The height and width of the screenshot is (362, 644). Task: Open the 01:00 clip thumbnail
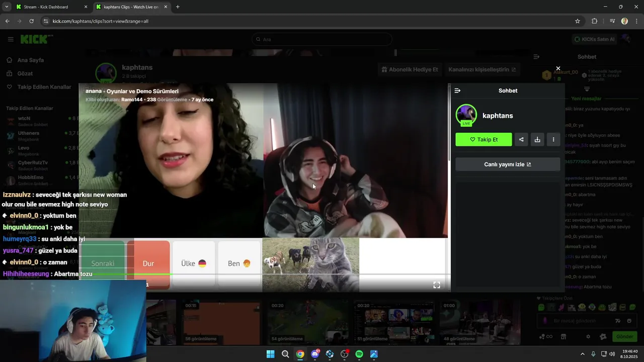[x=479, y=322]
